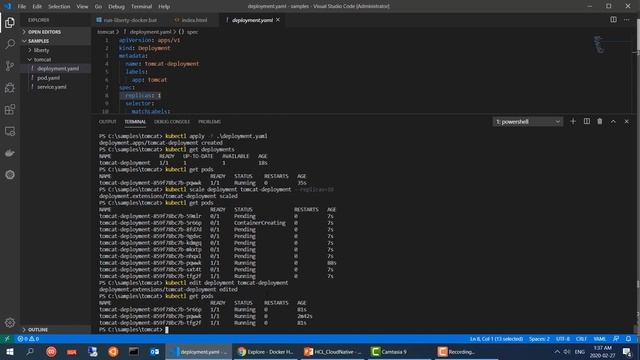Viewport: 640px width, 360px height.
Task: Open the powershell terminal selector dropdown
Action: [527, 122]
